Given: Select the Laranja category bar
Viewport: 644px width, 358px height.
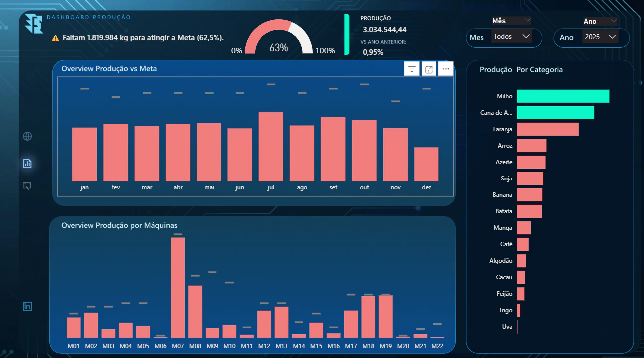Looking at the screenshot, I should (548, 129).
